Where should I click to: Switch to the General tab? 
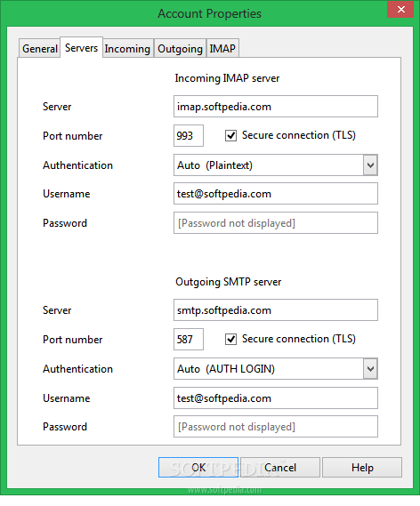[x=40, y=48]
